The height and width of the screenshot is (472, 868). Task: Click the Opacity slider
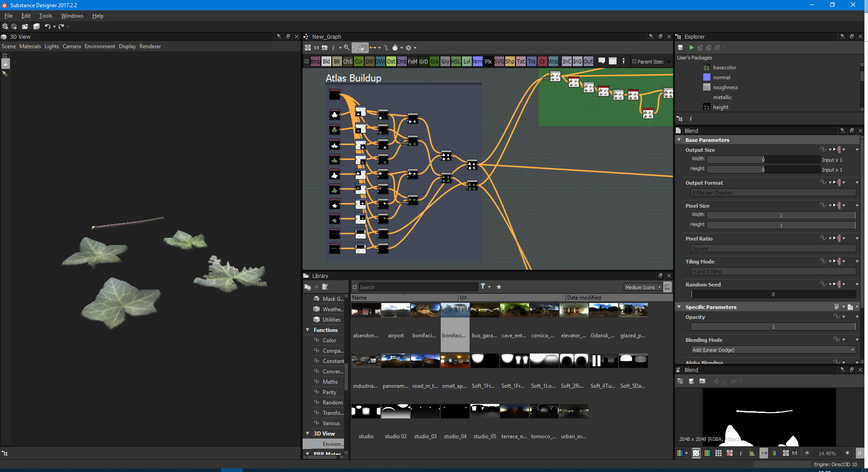tap(773, 327)
